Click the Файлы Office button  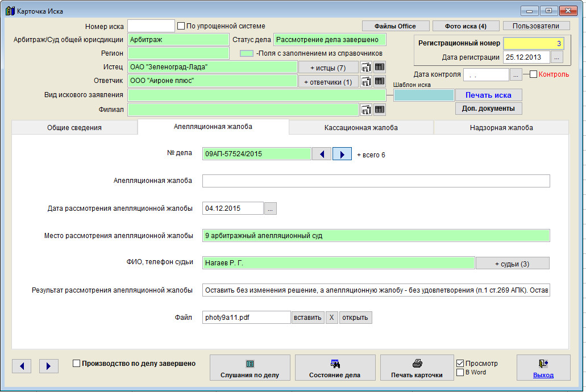(395, 26)
